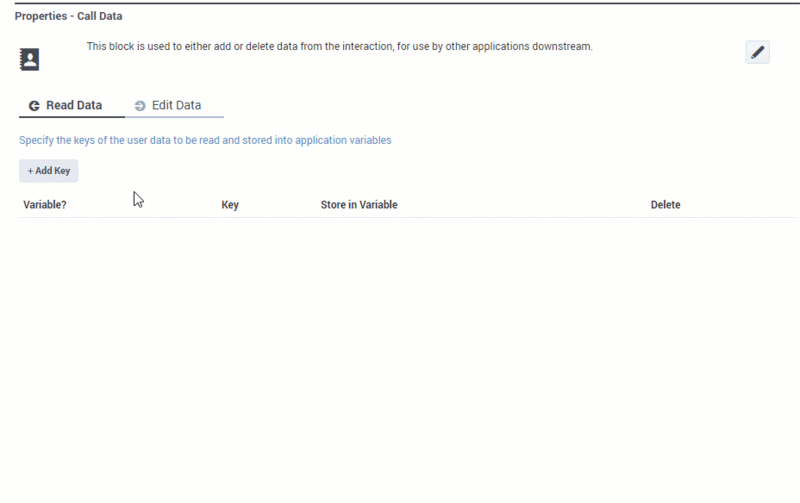The height and width of the screenshot is (503, 800).
Task: Click the divider line above Properties title
Action: [407, 3]
